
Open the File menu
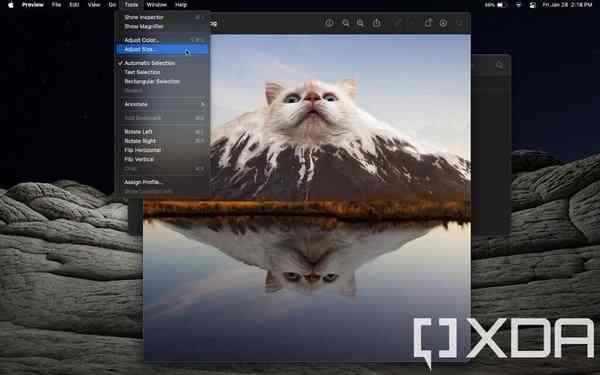point(56,5)
